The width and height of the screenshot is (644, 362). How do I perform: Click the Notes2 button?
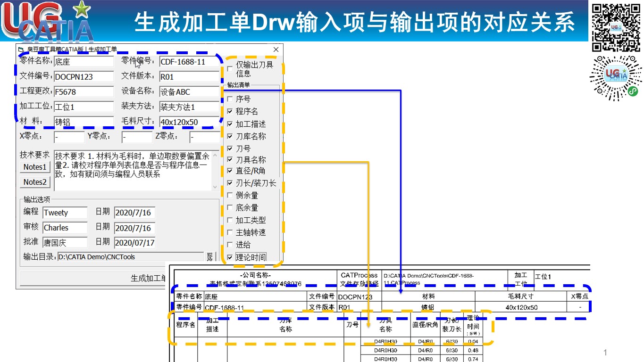tap(35, 182)
